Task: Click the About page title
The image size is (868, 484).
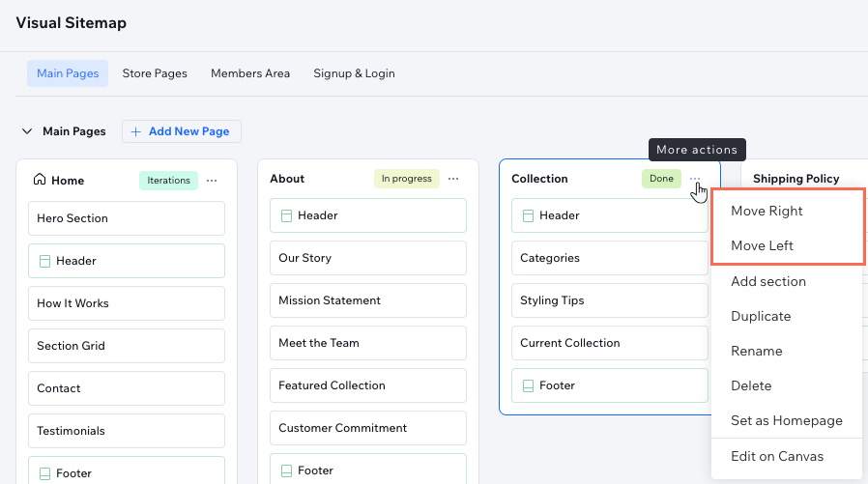Action: pyautogui.click(x=287, y=179)
